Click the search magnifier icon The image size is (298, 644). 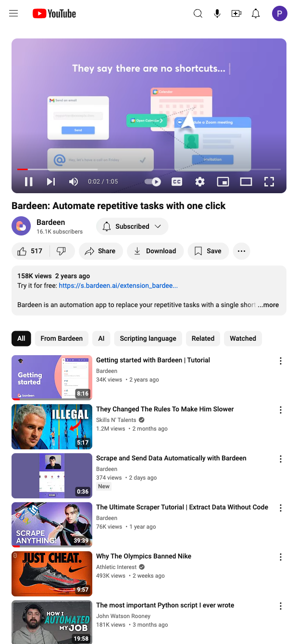(198, 13)
